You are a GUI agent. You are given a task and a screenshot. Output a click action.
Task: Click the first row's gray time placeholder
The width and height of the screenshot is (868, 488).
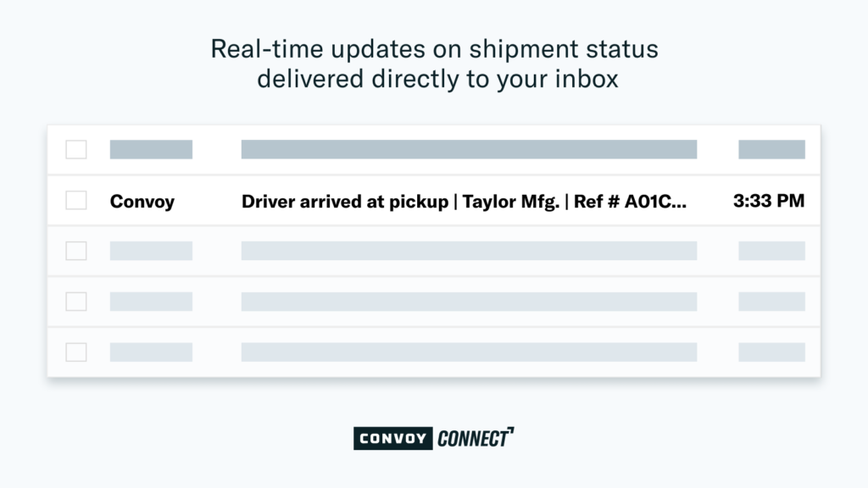(771, 149)
